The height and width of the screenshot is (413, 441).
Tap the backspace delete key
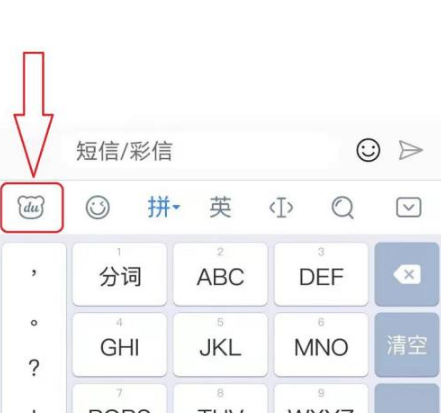(407, 274)
